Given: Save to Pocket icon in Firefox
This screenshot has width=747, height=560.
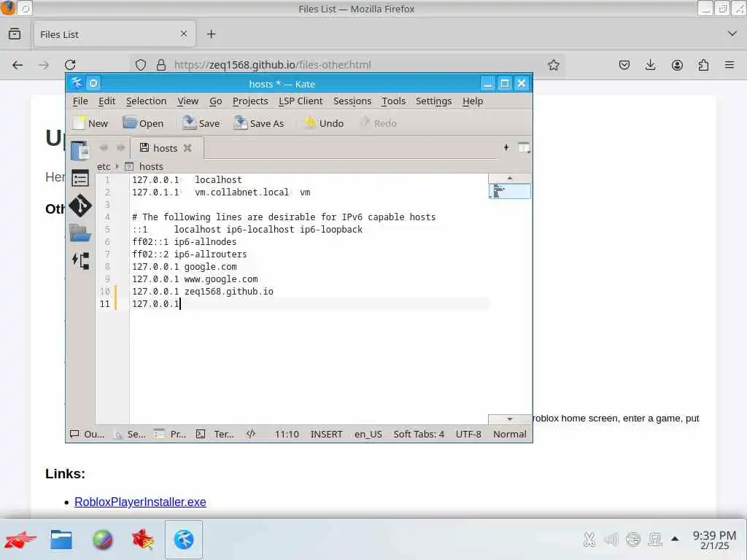Looking at the screenshot, I should click(x=624, y=65).
